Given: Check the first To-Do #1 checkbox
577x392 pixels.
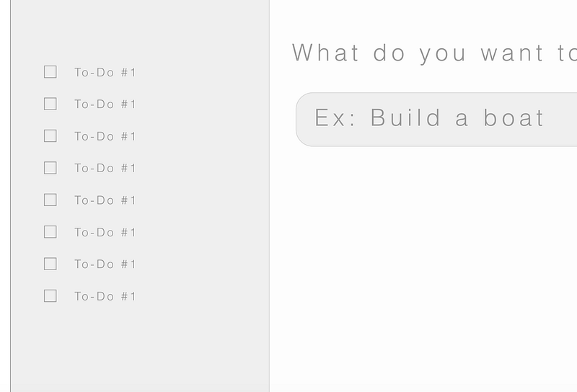Looking at the screenshot, I should (50, 72).
